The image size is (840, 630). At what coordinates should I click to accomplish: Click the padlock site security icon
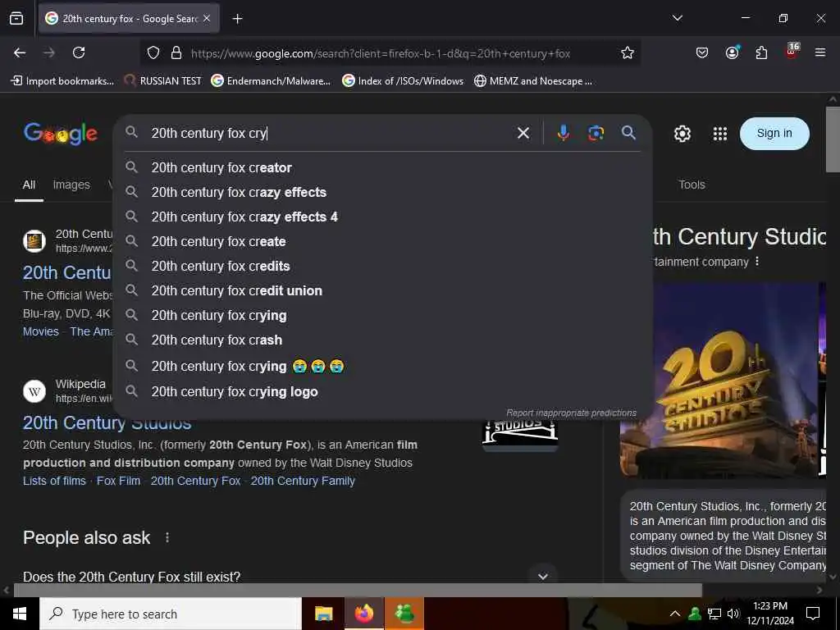pyautogui.click(x=176, y=53)
